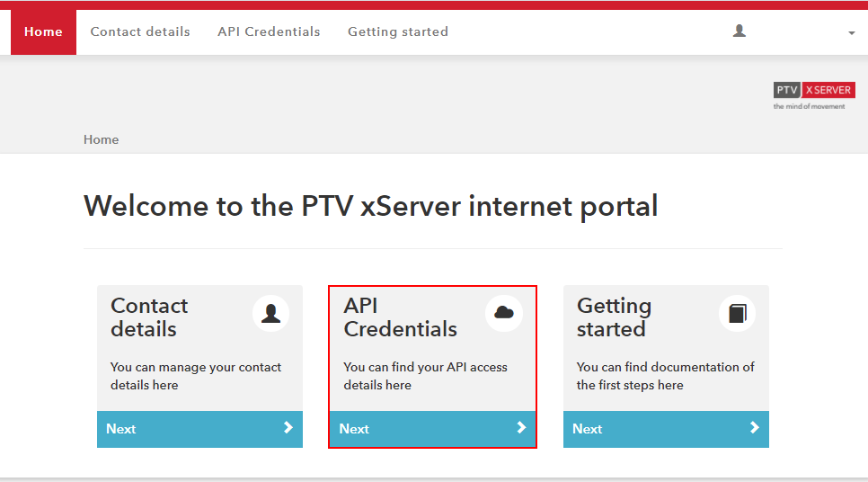Click the Contact details card heading
The height and width of the screenshot is (482, 868).
[149, 317]
